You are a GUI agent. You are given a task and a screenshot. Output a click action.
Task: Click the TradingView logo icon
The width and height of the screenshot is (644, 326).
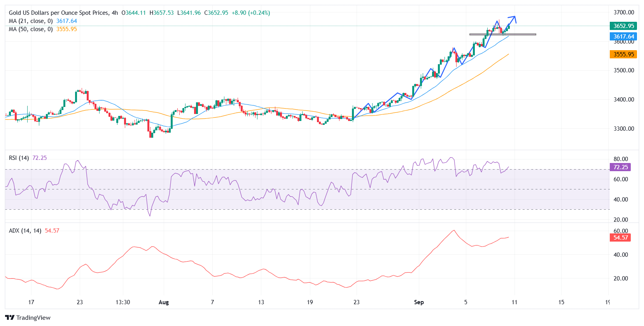click(10, 317)
